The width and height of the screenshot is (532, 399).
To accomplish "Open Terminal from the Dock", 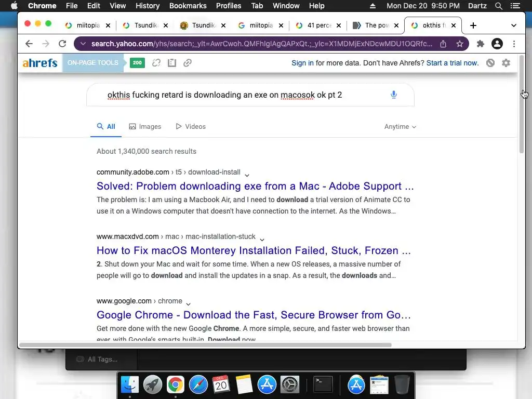I will click(x=323, y=385).
